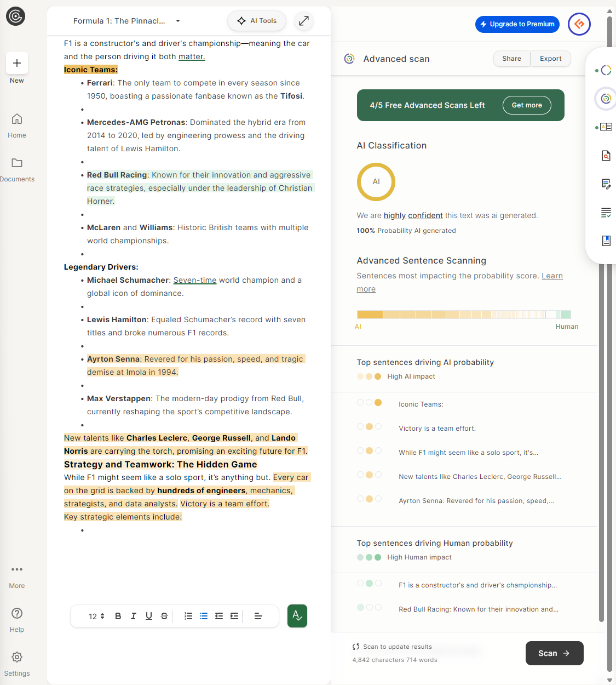
Task: Apply underline formatting
Action: 149,616
